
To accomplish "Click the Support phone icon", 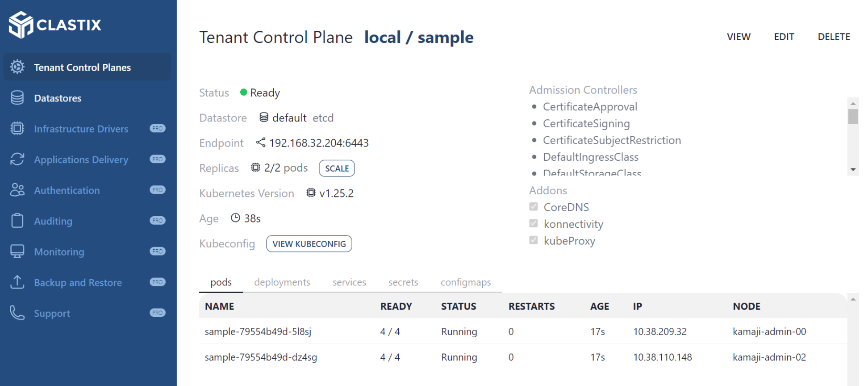I will (17, 313).
